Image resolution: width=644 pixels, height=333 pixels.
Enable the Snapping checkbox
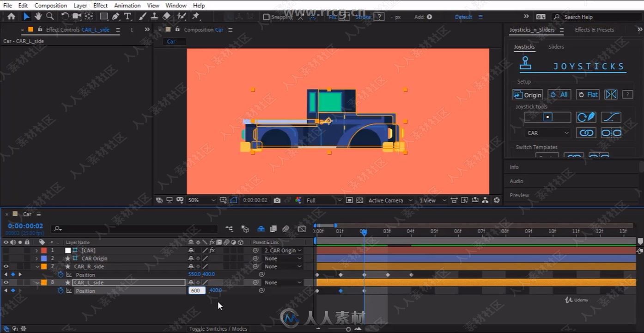[x=266, y=17]
